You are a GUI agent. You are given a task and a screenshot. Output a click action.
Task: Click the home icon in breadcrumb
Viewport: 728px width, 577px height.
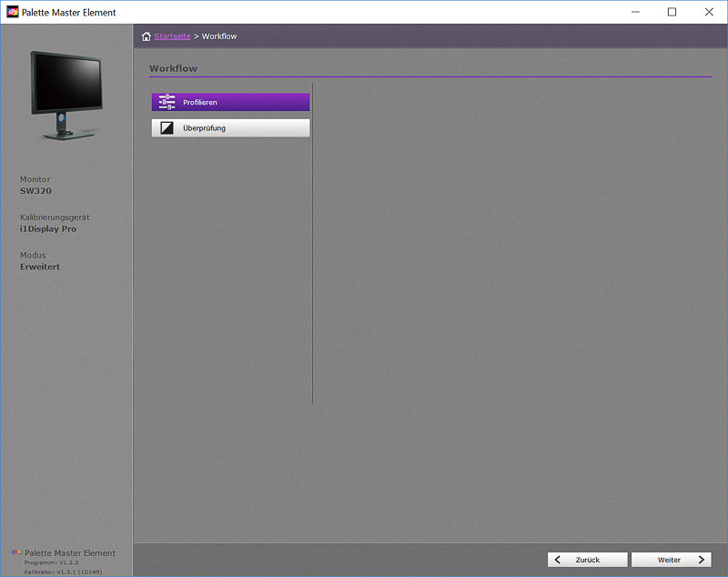pos(147,36)
